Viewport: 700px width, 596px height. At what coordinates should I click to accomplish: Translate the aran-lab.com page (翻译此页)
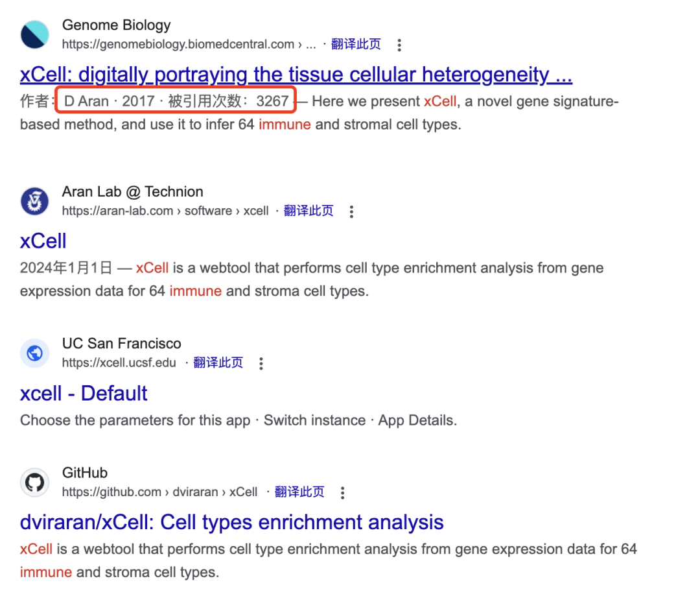309,211
